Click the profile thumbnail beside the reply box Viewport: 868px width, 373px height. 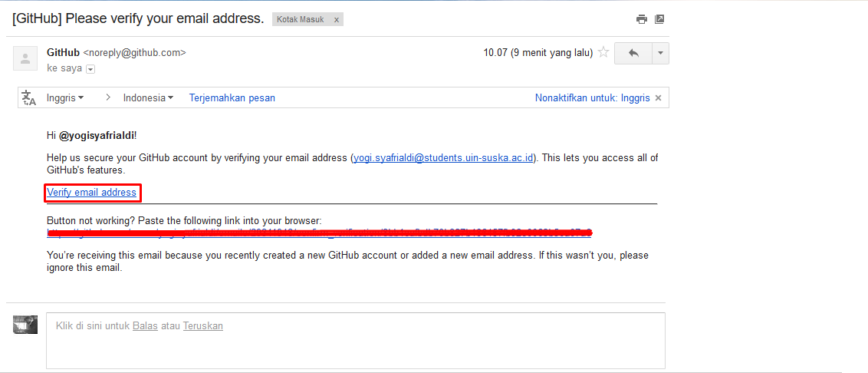(25, 325)
